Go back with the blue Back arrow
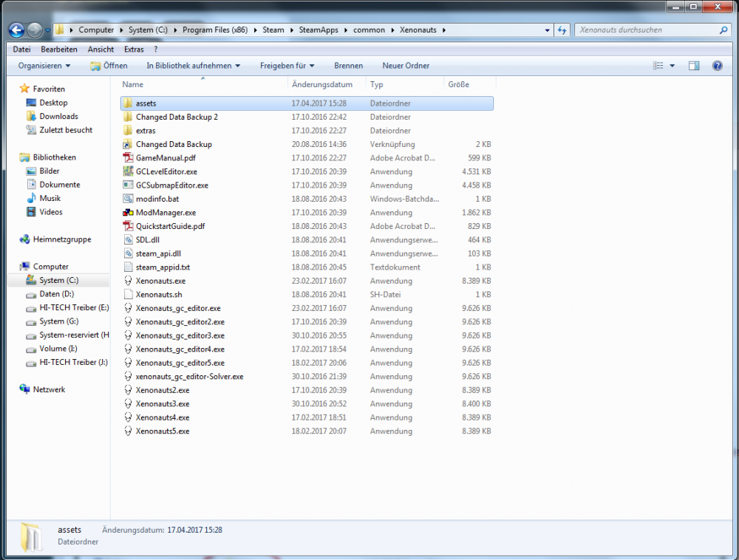 (16, 30)
